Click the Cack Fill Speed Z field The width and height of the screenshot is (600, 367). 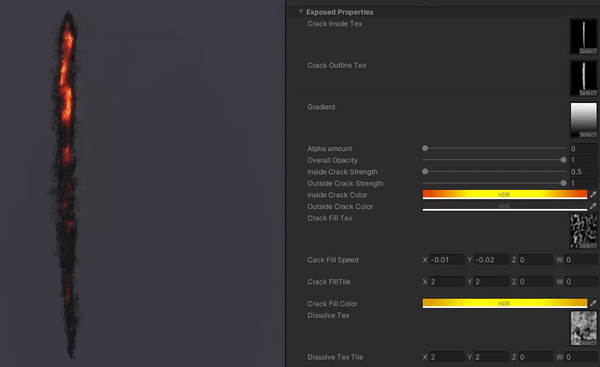pos(536,260)
